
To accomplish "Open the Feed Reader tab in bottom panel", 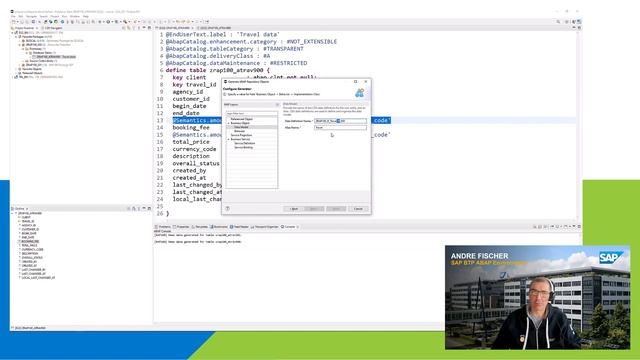I will [239, 227].
